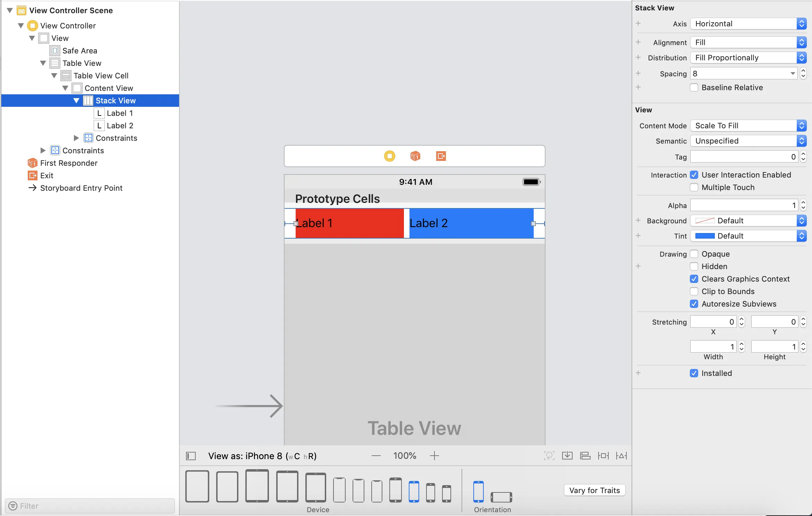Click the Filter search field
This screenshot has height=516, width=812.
click(90, 506)
